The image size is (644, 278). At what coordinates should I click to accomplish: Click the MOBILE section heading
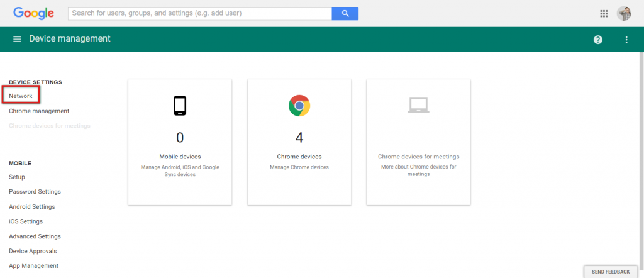click(x=20, y=163)
